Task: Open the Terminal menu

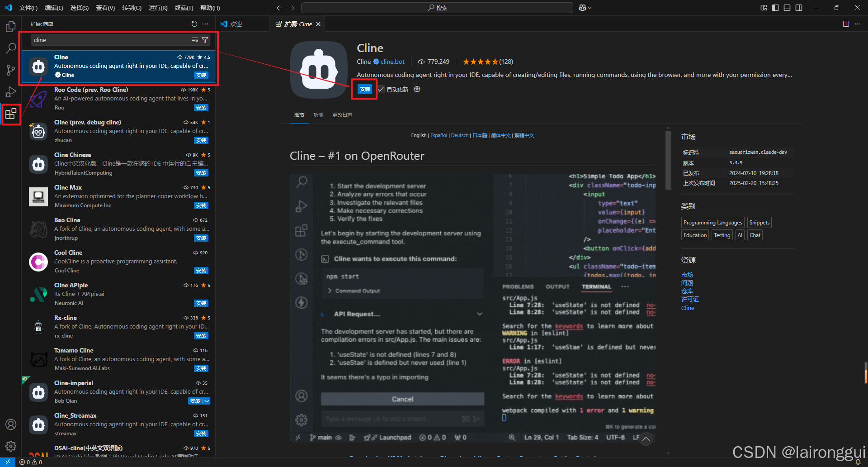Action: point(184,8)
